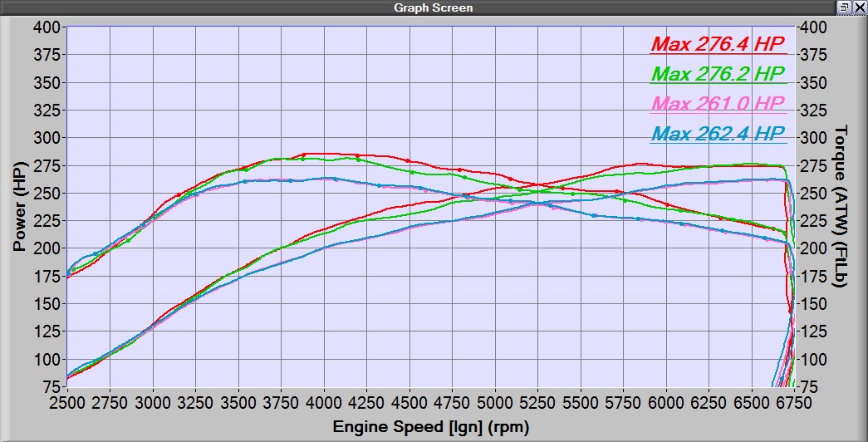Click the 2500 rpm axis tick label
The height and width of the screenshot is (442, 868).
pos(67,402)
